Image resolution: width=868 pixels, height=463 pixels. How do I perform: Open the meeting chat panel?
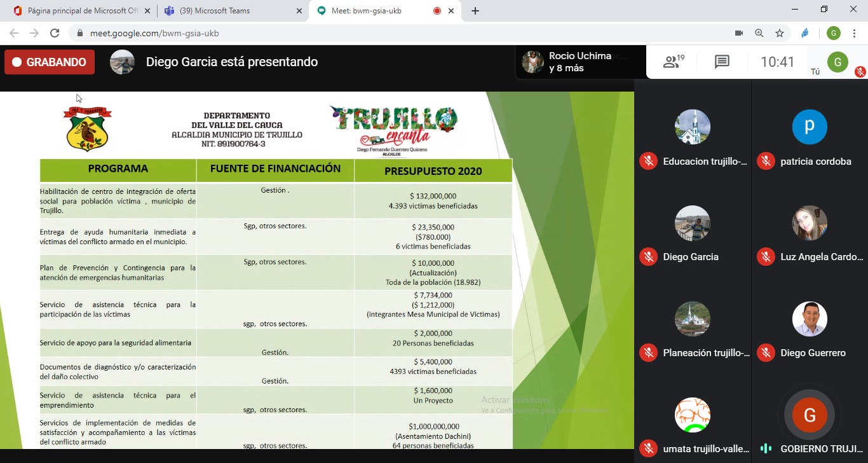click(x=721, y=62)
